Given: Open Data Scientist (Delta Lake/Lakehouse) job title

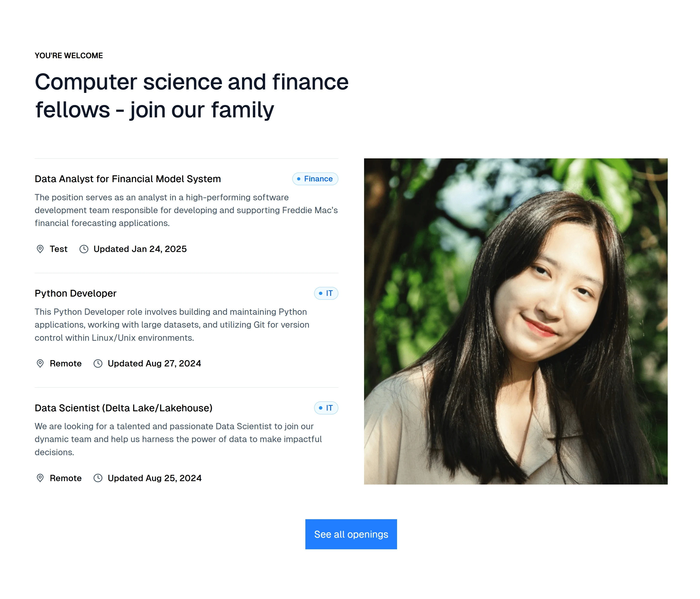Looking at the screenshot, I should (123, 408).
